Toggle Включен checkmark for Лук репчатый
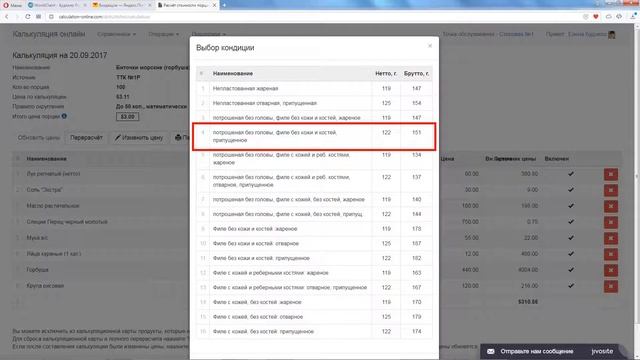This screenshot has width=640, height=360. point(571,174)
